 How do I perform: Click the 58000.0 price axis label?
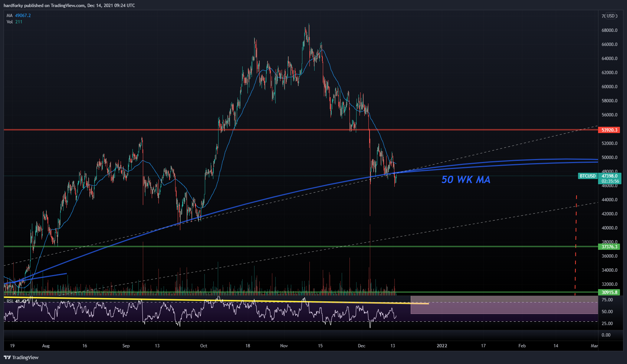pyautogui.click(x=610, y=101)
